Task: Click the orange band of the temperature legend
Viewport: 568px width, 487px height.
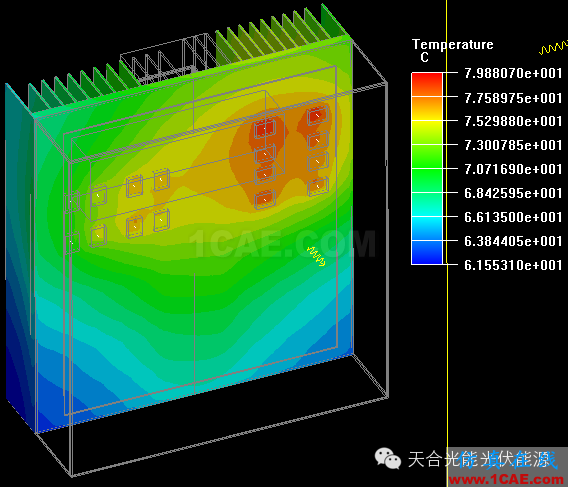Action: click(427, 108)
